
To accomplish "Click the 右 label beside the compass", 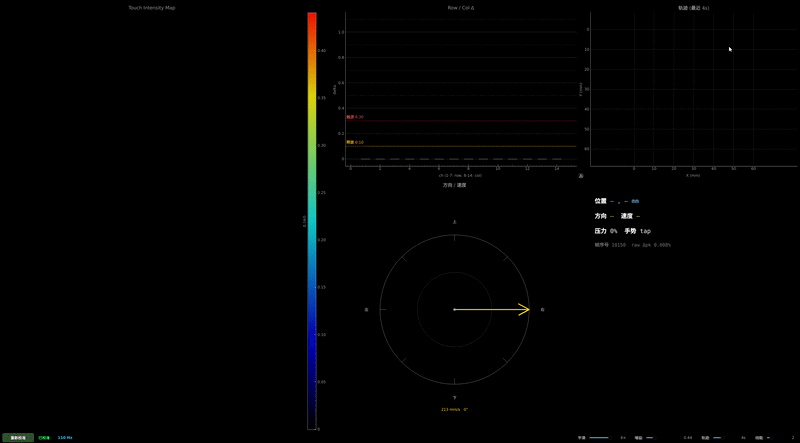I will (x=542, y=309).
